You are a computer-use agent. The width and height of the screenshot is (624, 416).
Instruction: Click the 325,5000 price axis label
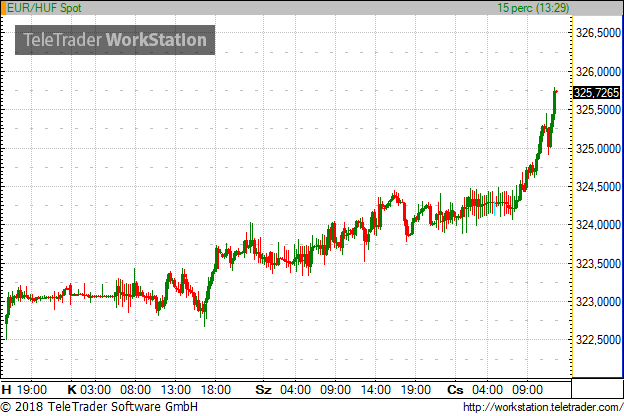(x=598, y=110)
